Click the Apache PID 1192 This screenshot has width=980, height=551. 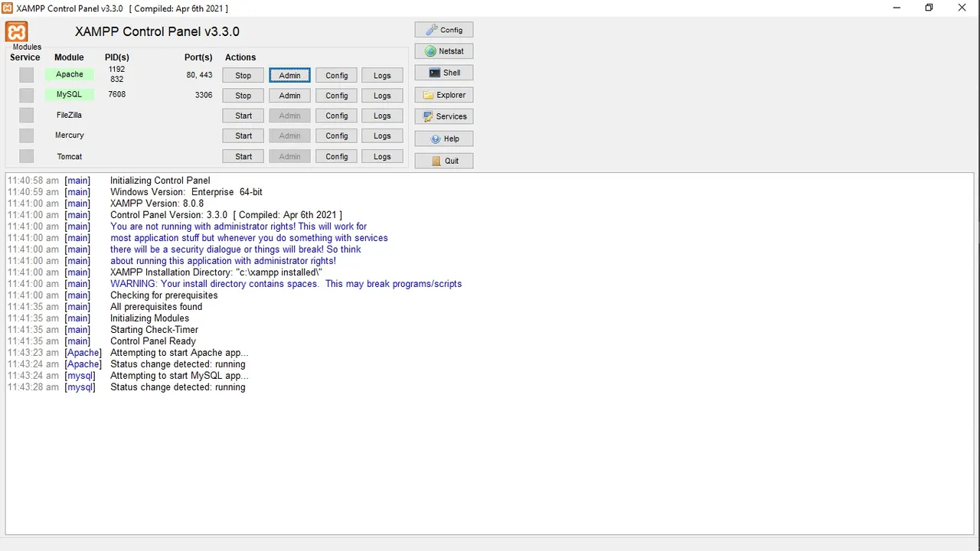(x=116, y=69)
